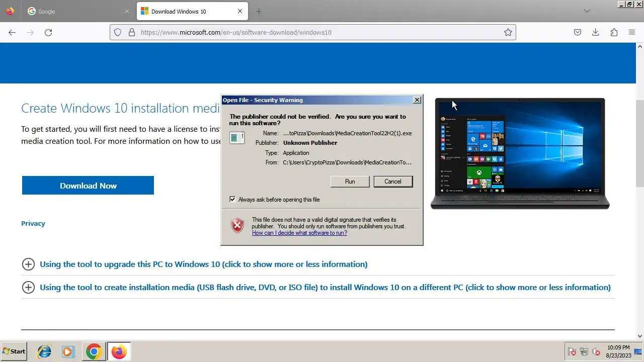Screen dimensions: 644x362
Task: Open the Windows Start menu
Action: (14, 351)
